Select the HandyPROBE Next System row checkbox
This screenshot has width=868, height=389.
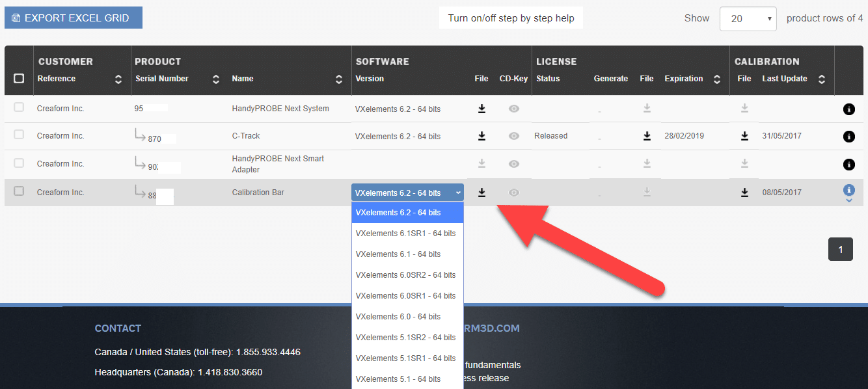19,107
